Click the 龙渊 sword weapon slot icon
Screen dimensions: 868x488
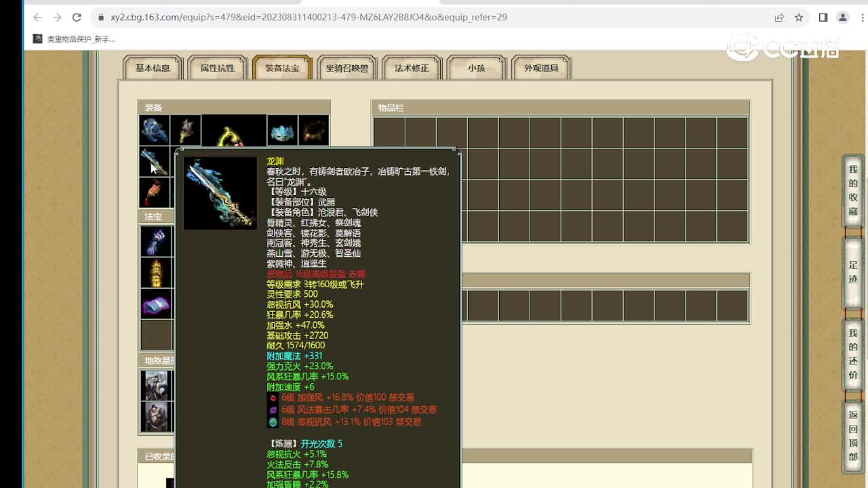154,161
